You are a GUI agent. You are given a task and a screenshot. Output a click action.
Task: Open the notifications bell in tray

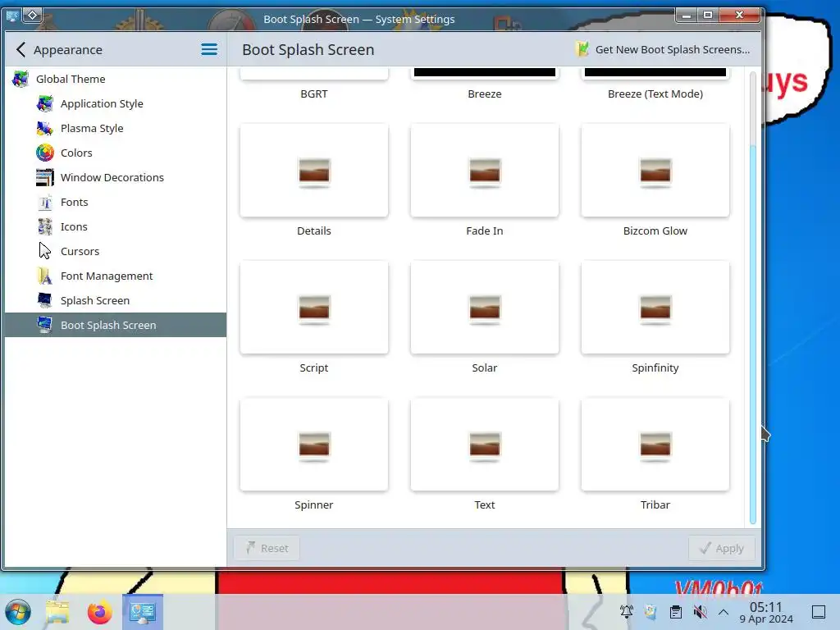[626, 612]
